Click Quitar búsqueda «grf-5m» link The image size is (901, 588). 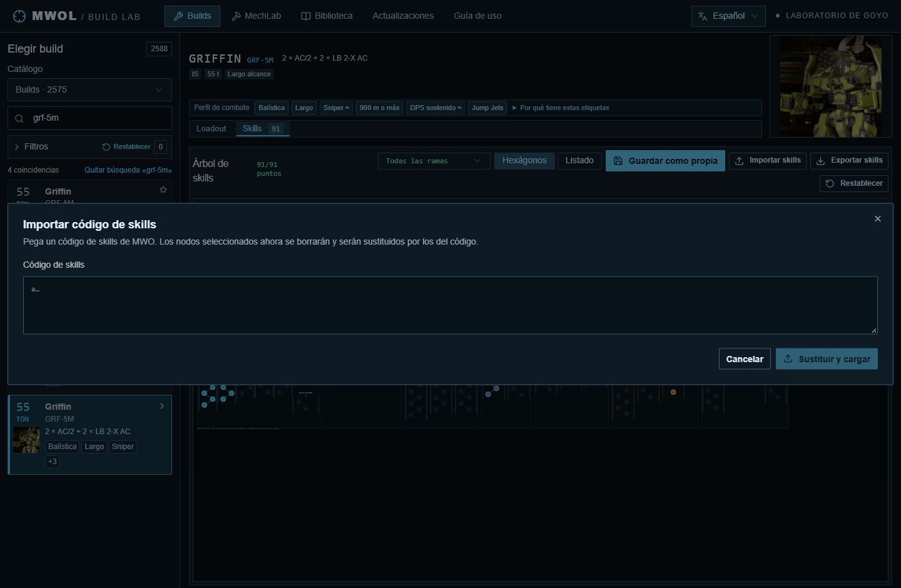click(x=128, y=170)
